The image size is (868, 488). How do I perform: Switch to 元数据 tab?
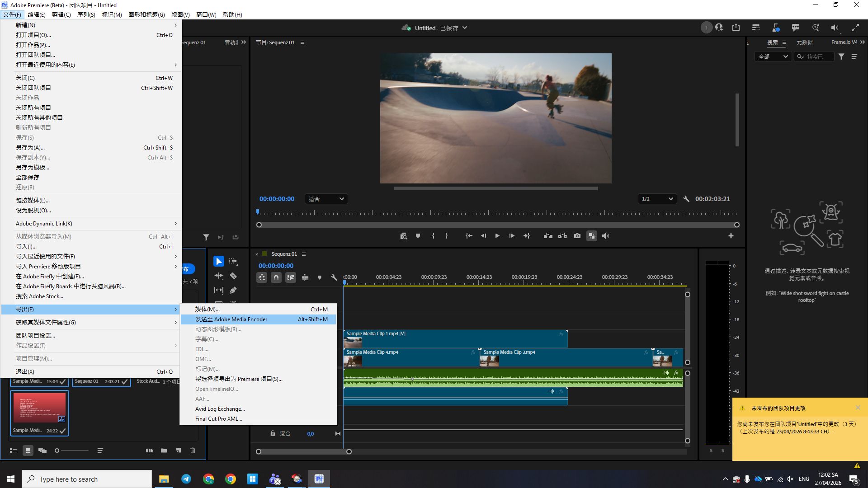pos(804,42)
